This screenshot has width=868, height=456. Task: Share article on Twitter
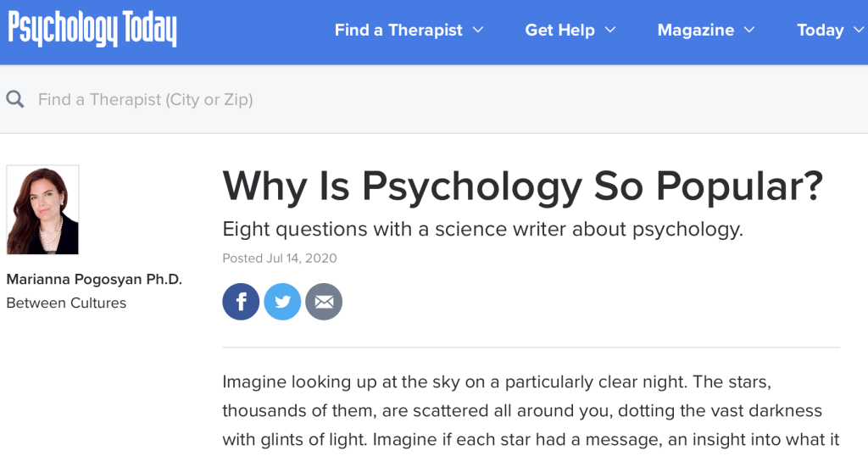pyautogui.click(x=282, y=302)
